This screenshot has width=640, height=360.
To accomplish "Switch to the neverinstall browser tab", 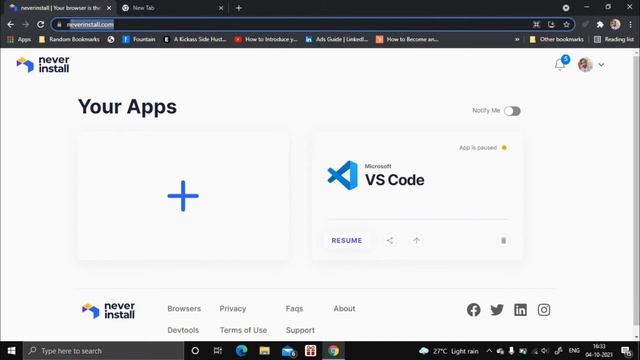I will [60, 8].
